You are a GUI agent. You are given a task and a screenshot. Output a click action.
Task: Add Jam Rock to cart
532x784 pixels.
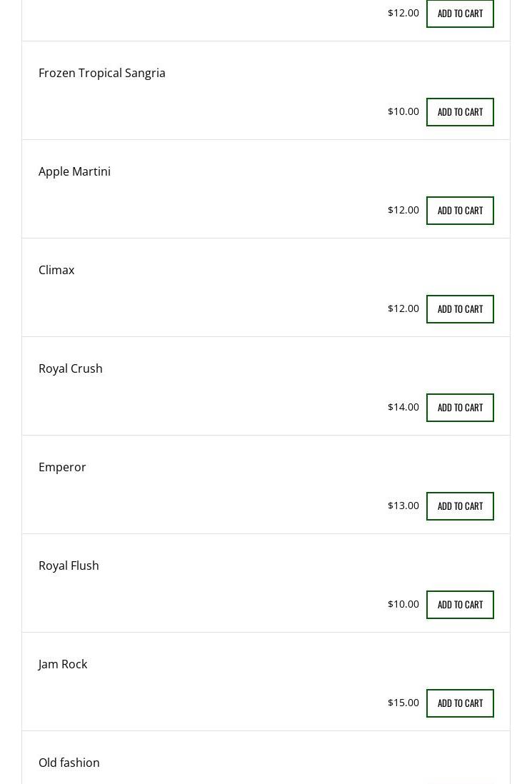[460, 703]
